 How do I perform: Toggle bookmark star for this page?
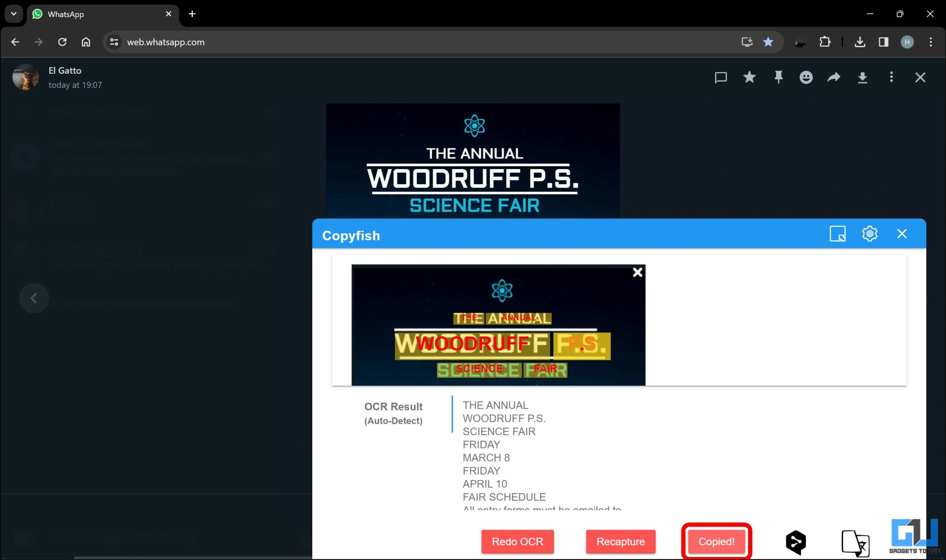coord(768,42)
